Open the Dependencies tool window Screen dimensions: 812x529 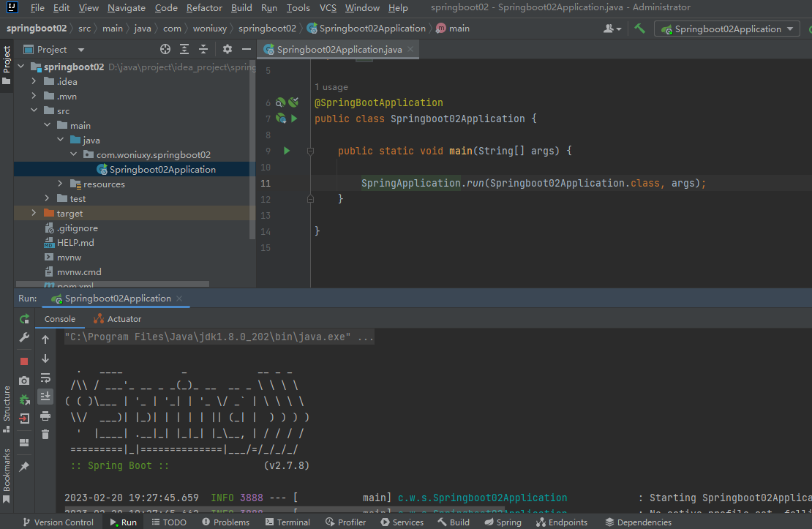pyautogui.click(x=638, y=522)
